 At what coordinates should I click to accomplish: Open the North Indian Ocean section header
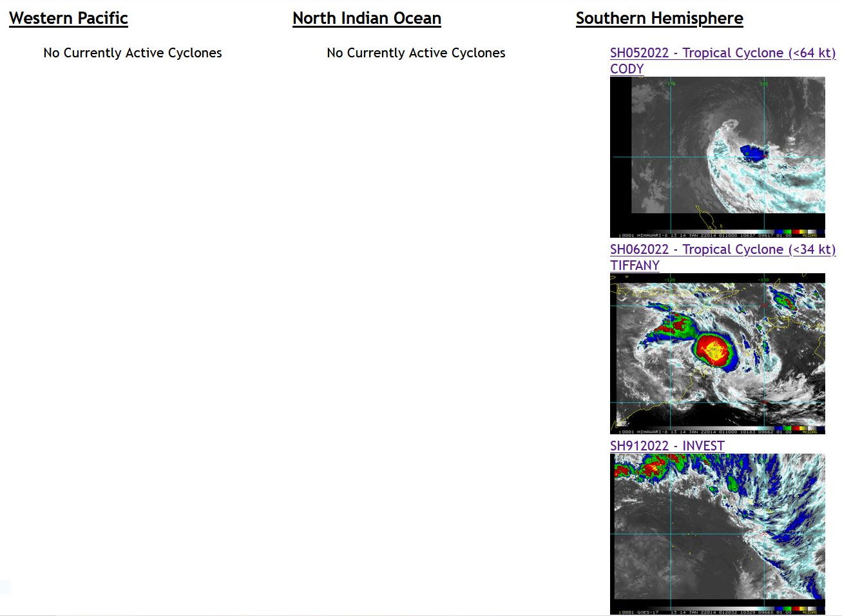click(x=366, y=18)
